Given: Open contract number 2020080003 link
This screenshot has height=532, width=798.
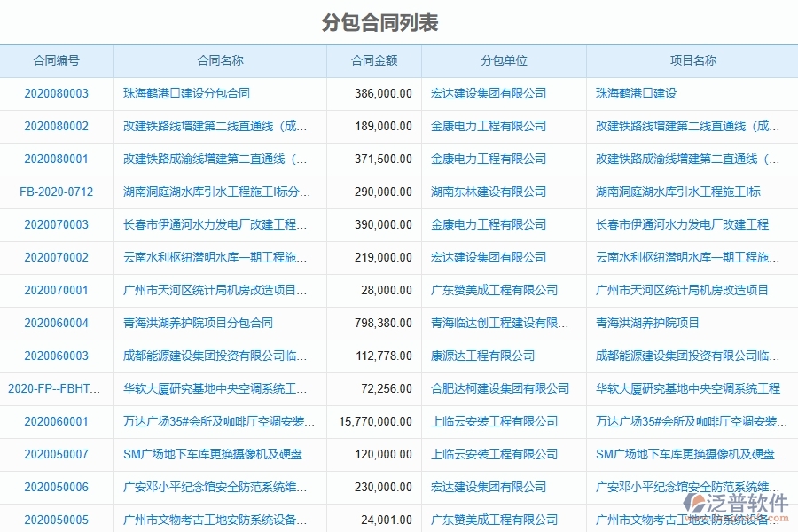Looking at the screenshot, I should point(57,93).
